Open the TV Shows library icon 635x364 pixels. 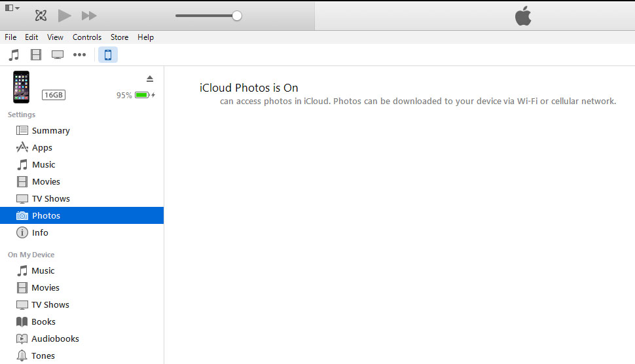pos(58,54)
